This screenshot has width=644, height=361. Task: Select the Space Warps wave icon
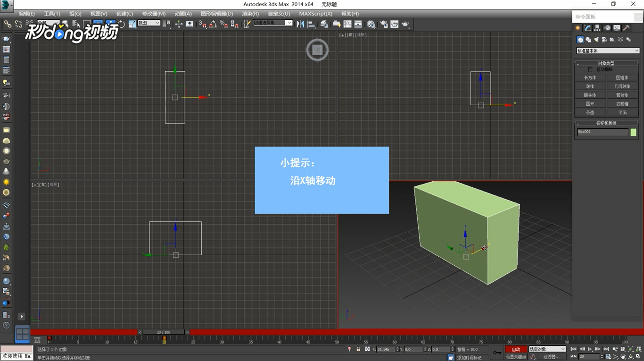(620, 40)
